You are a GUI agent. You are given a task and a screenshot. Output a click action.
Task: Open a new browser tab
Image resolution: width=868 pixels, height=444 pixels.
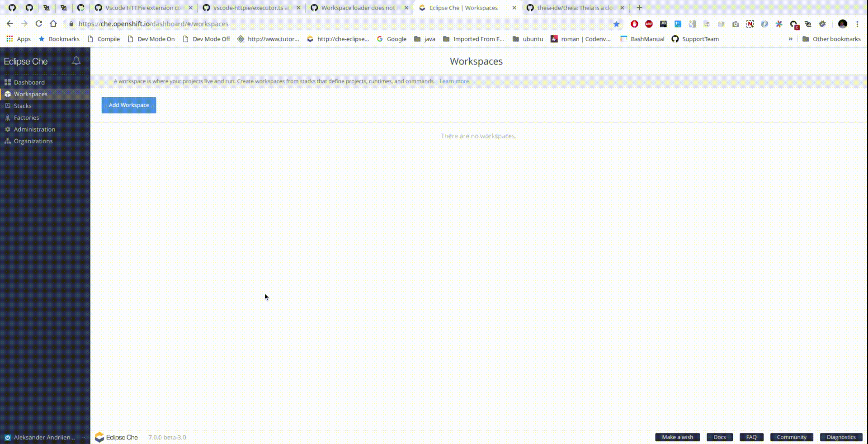tap(639, 8)
